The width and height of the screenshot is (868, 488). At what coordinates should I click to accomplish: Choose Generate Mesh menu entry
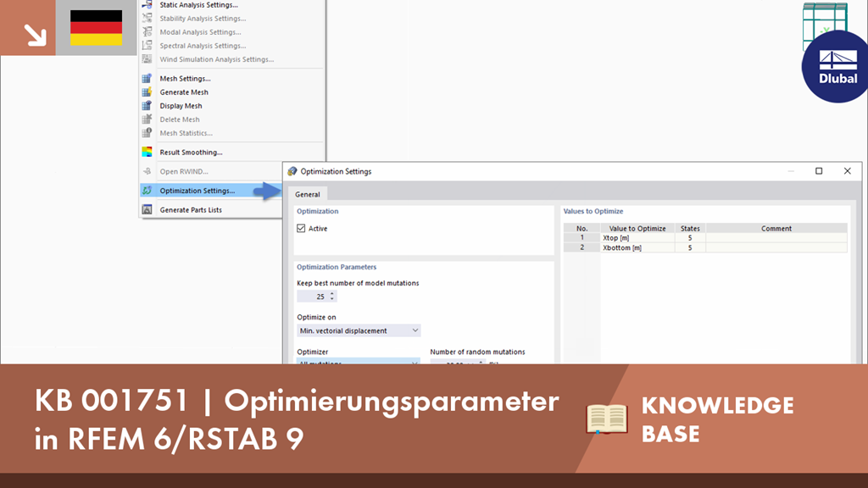(x=184, y=91)
